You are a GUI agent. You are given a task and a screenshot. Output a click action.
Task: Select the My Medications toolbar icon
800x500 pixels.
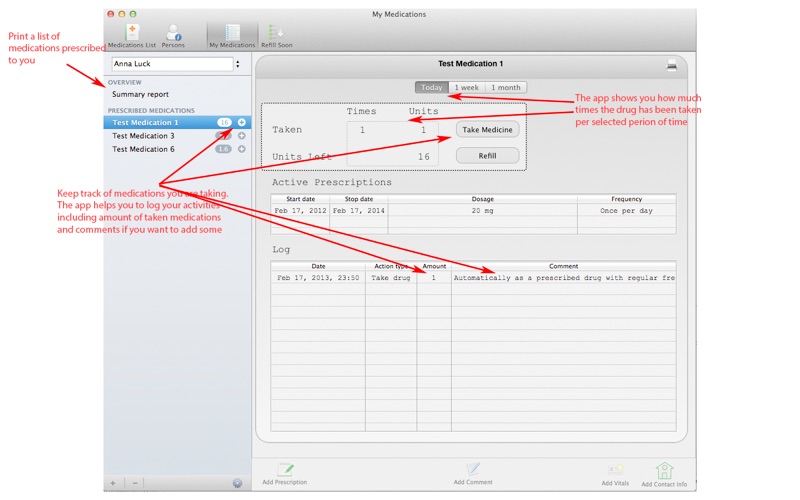coord(232,36)
